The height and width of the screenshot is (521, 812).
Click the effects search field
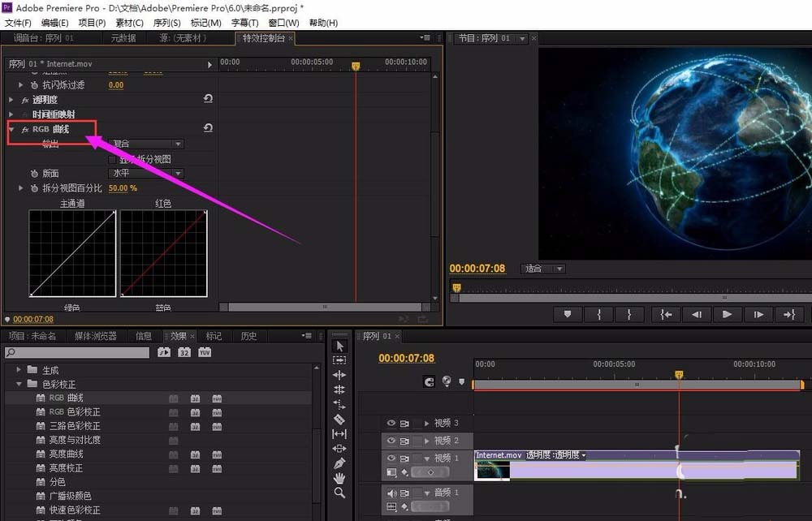[x=77, y=352]
